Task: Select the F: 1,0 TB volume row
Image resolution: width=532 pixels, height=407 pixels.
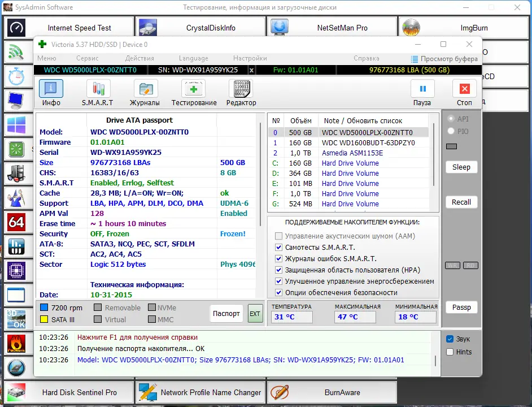Action: [348, 194]
